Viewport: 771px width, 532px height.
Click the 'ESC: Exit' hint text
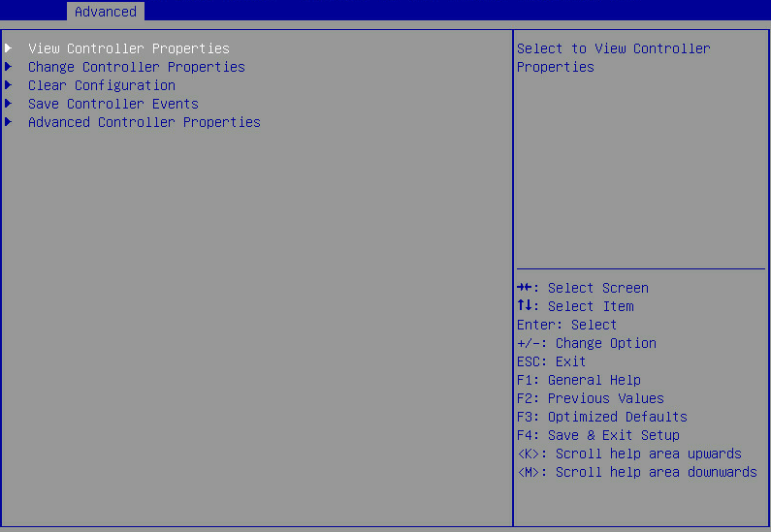point(551,361)
